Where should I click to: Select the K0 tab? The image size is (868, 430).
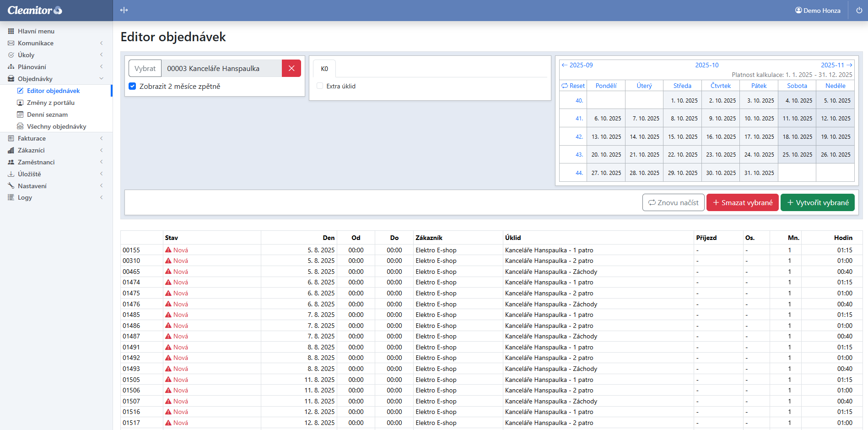tap(324, 69)
